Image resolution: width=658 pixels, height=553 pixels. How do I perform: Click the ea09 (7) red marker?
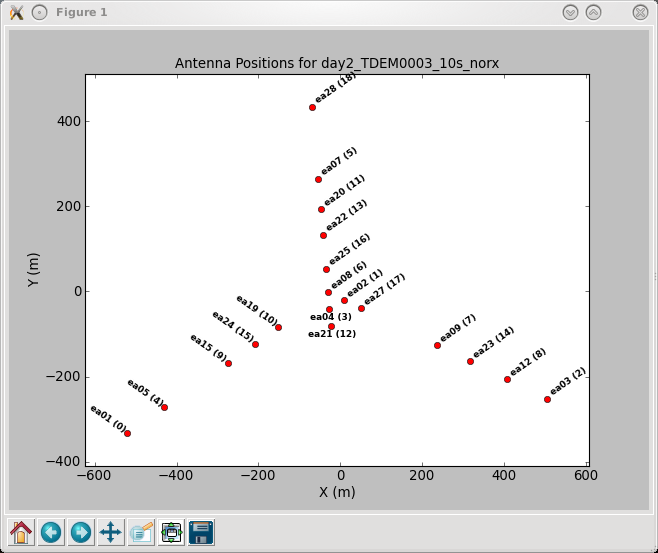coord(437,345)
